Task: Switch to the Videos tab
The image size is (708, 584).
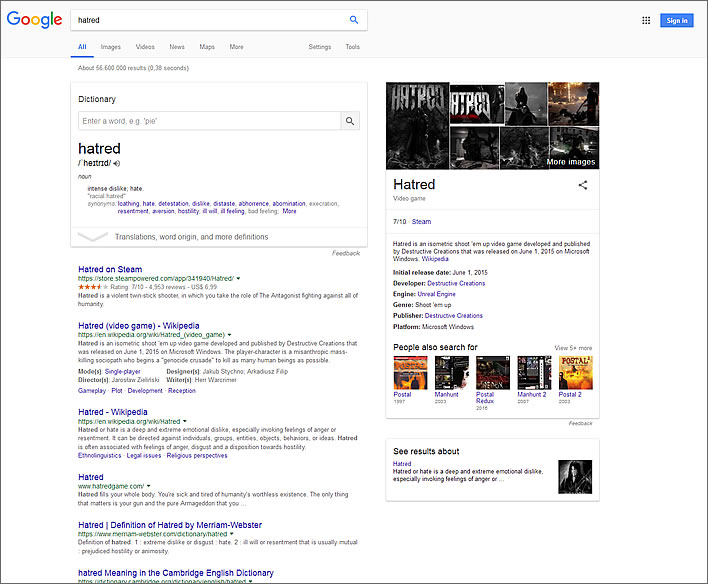Action: click(145, 47)
